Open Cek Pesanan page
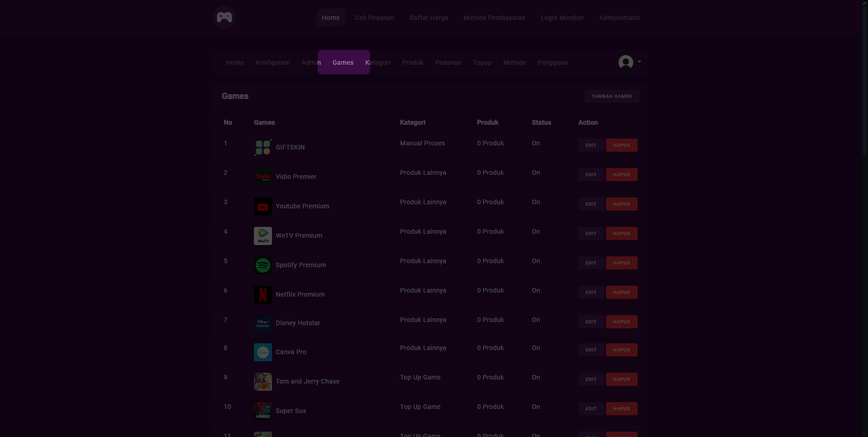Image resolution: width=868 pixels, height=437 pixels. (374, 18)
